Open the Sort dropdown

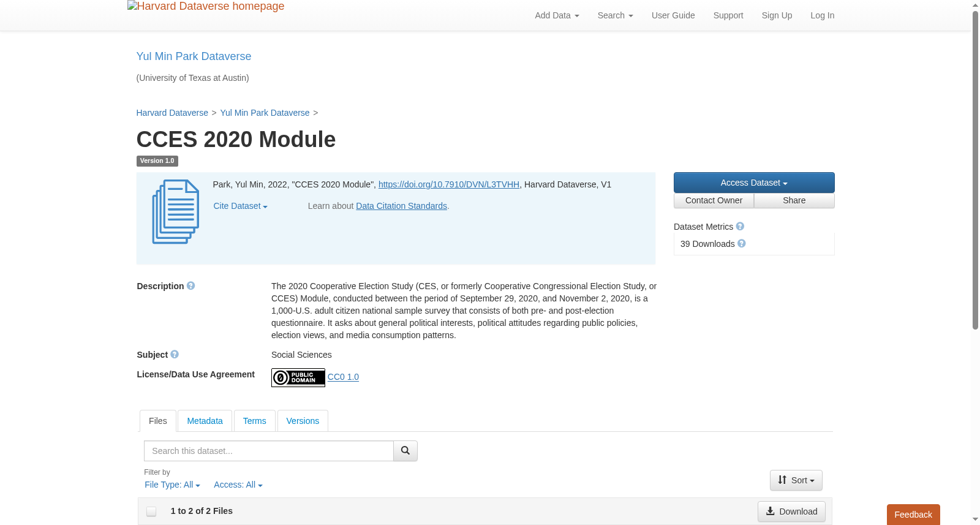tap(796, 480)
